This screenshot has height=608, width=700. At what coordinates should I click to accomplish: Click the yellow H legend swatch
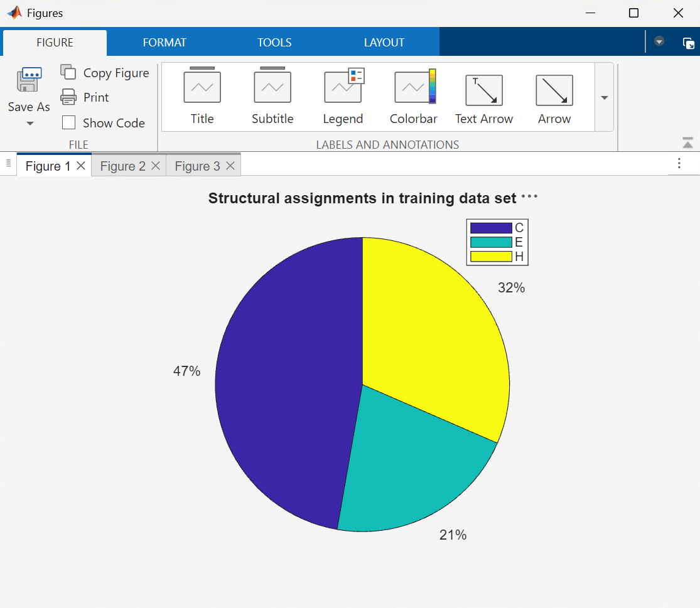(491, 256)
